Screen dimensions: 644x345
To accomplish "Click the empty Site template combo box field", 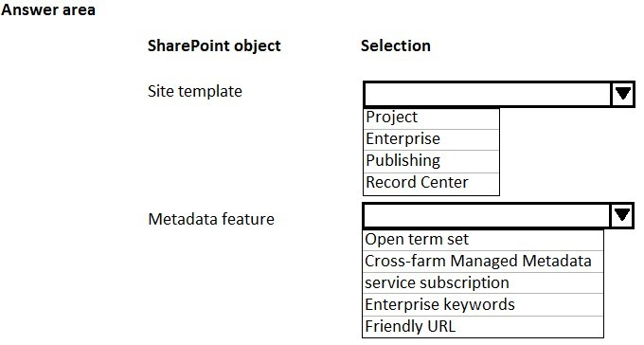I will 488,94.
